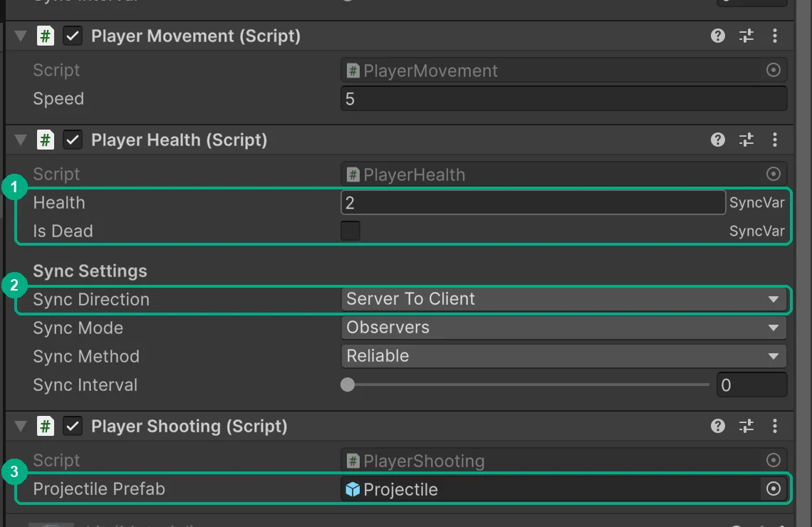Viewport: 812px width, 527px height.
Task: Click the Player Movement script hash icon
Action: pyautogui.click(x=46, y=36)
